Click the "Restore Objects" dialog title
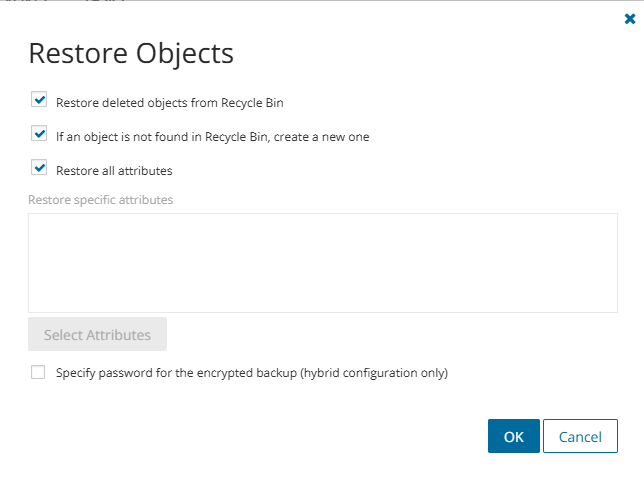 pos(131,53)
